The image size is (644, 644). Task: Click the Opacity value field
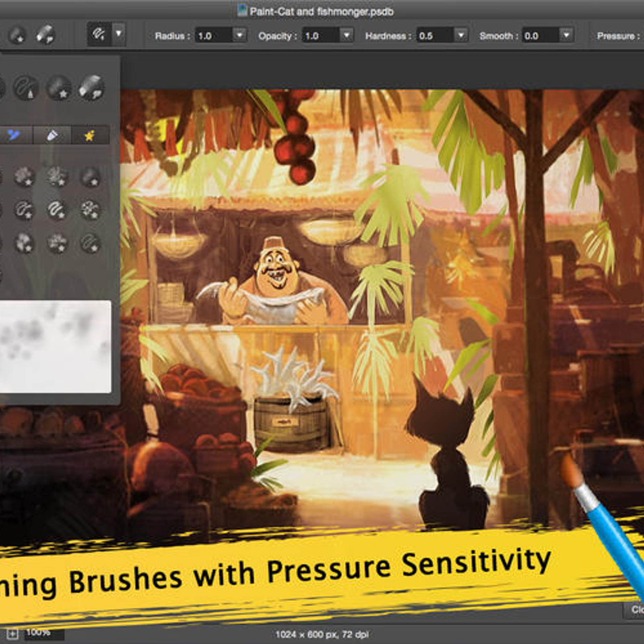click(x=321, y=35)
